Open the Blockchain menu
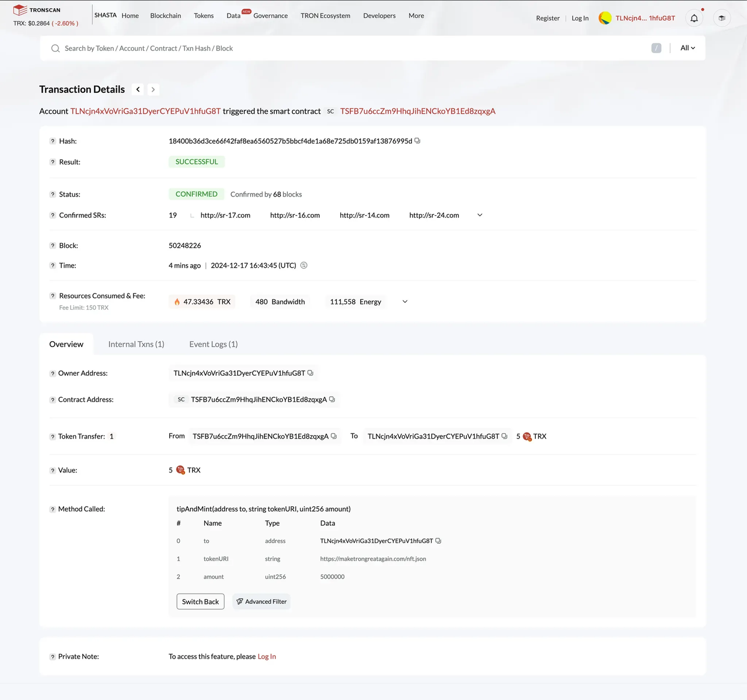 click(x=166, y=16)
